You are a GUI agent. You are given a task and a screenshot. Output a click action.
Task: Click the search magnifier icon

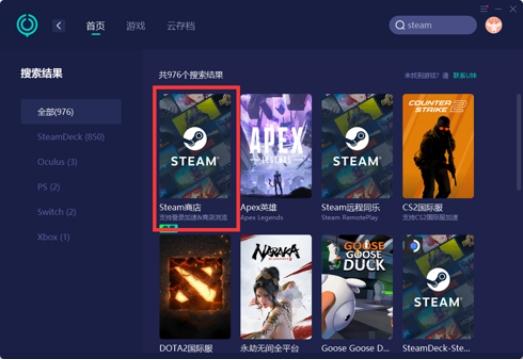pyautogui.click(x=400, y=25)
